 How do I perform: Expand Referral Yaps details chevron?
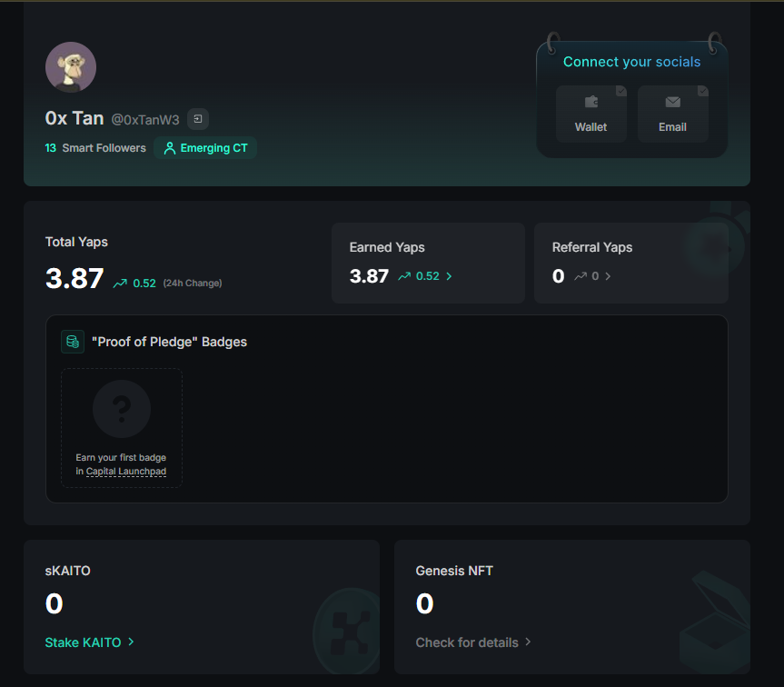[608, 276]
